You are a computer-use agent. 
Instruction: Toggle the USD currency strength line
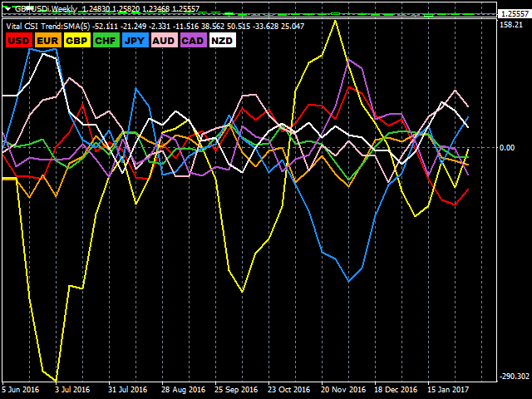pos(19,41)
